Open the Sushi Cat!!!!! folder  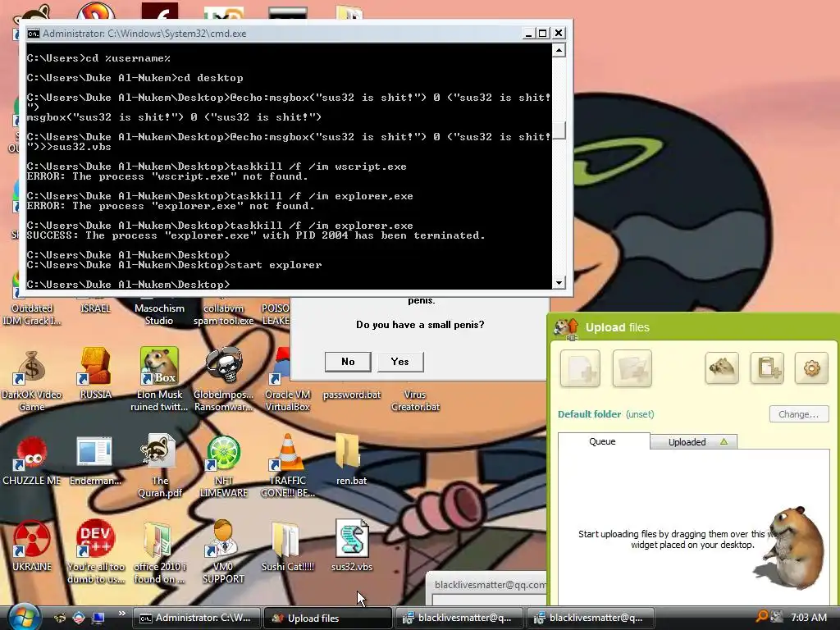(x=286, y=539)
